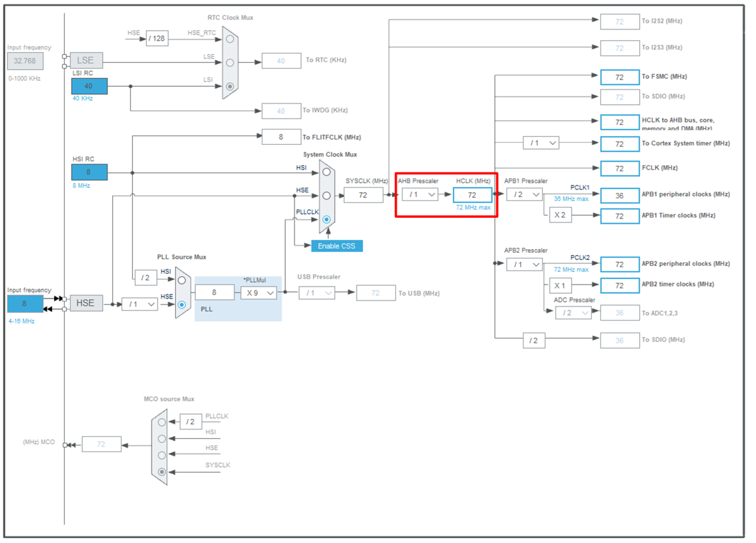Pick PLLCLK source in MCO source Mux
The width and height of the screenshot is (756, 543).
click(x=161, y=422)
